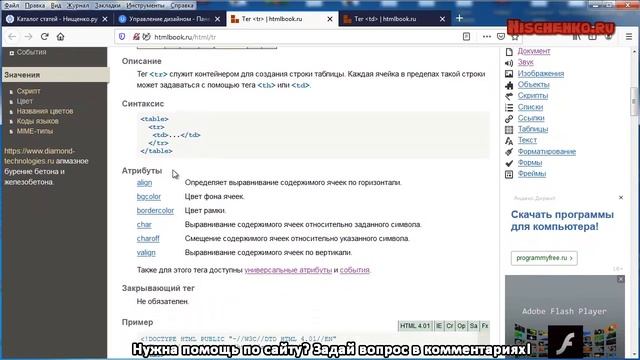The image size is (640, 360).
Task: Toggle reader view in address bar
Action: point(466,37)
